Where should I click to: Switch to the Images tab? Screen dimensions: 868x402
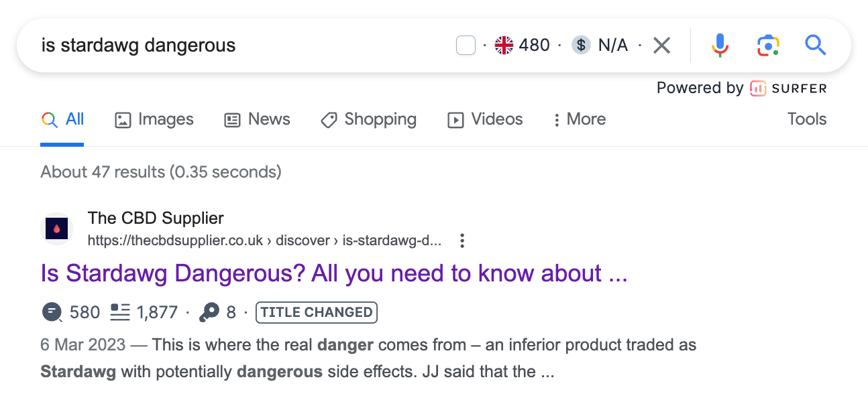point(154,119)
